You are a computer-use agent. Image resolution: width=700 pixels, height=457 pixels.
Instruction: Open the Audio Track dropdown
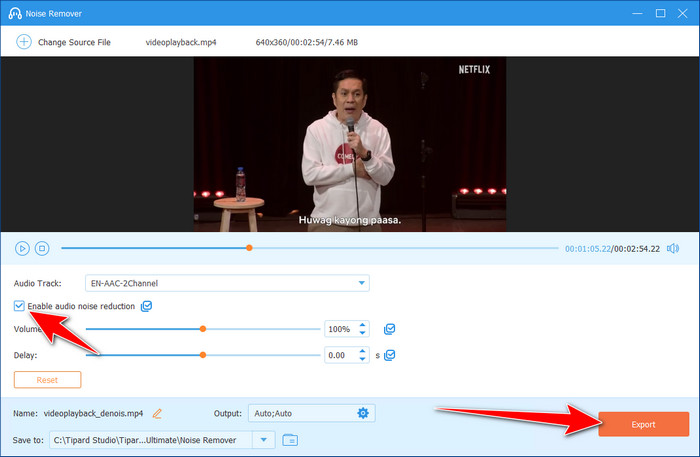pos(227,283)
